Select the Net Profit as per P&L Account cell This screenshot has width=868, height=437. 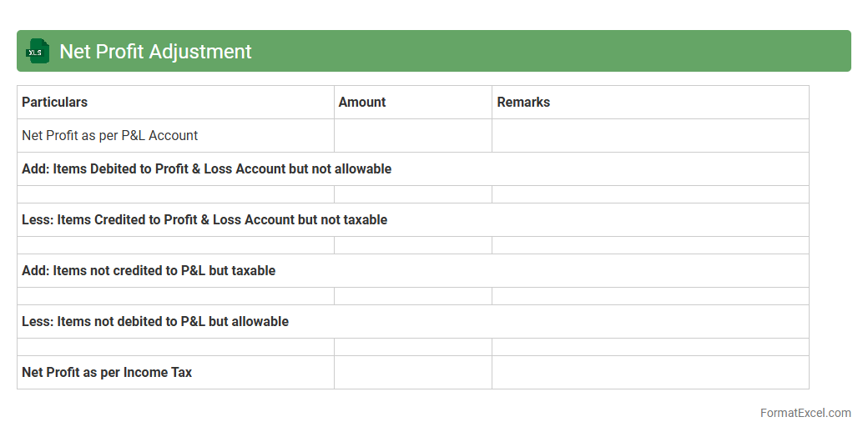click(110, 135)
